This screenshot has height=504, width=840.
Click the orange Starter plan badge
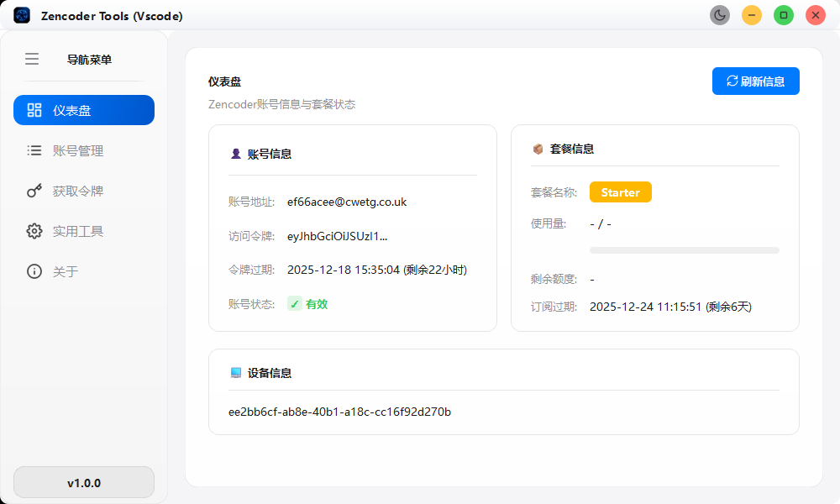coord(620,192)
